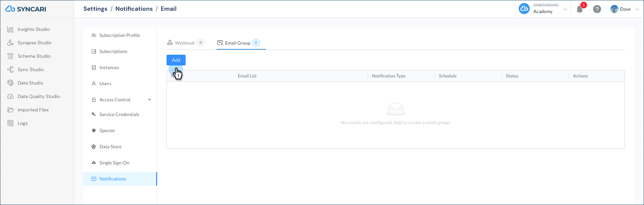Open Single Sign-On settings
644x205 pixels.
tap(114, 163)
